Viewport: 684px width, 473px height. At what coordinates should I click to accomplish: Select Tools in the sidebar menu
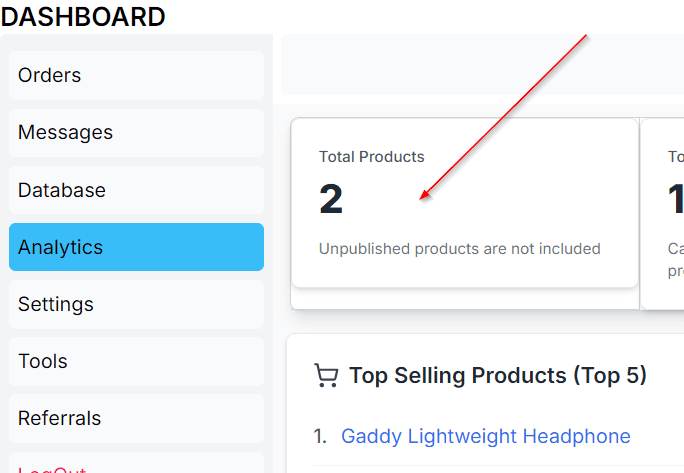point(136,361)
